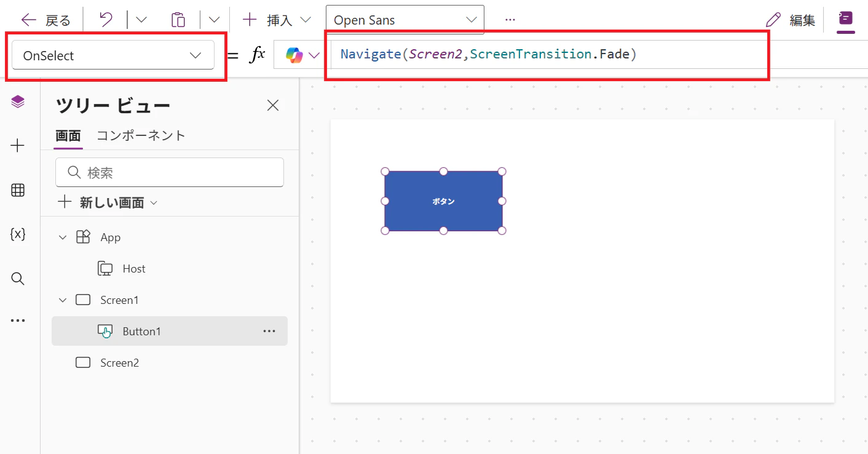Click the fx formula icon
This screenshot has height=454, width=868.
pos(257,55)
